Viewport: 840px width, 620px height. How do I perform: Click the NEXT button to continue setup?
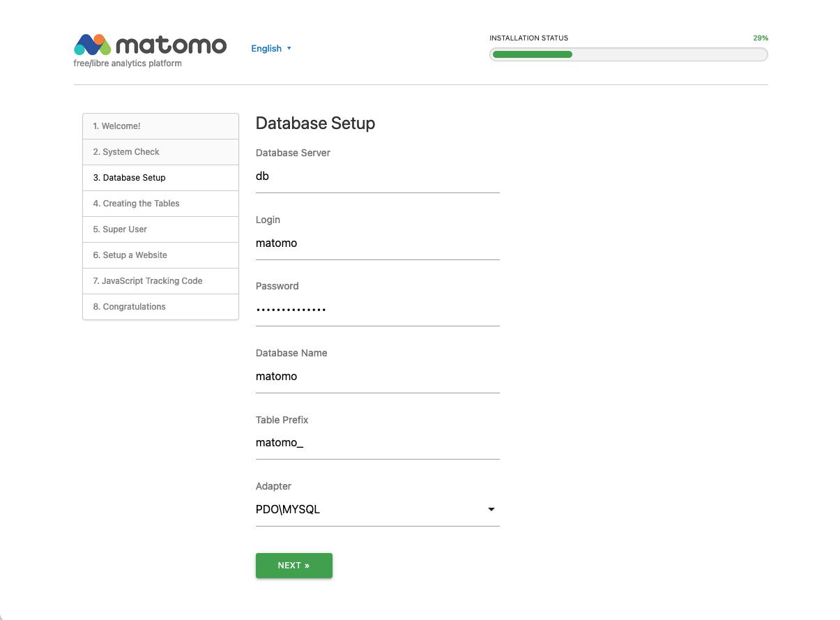click(293, 566)
